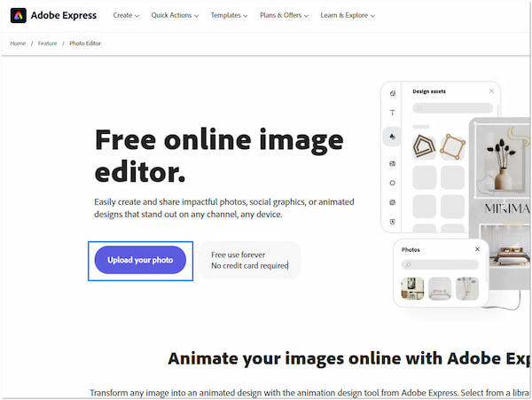
Task: Click the Animate your images online heading
Action: click(349, 358)
